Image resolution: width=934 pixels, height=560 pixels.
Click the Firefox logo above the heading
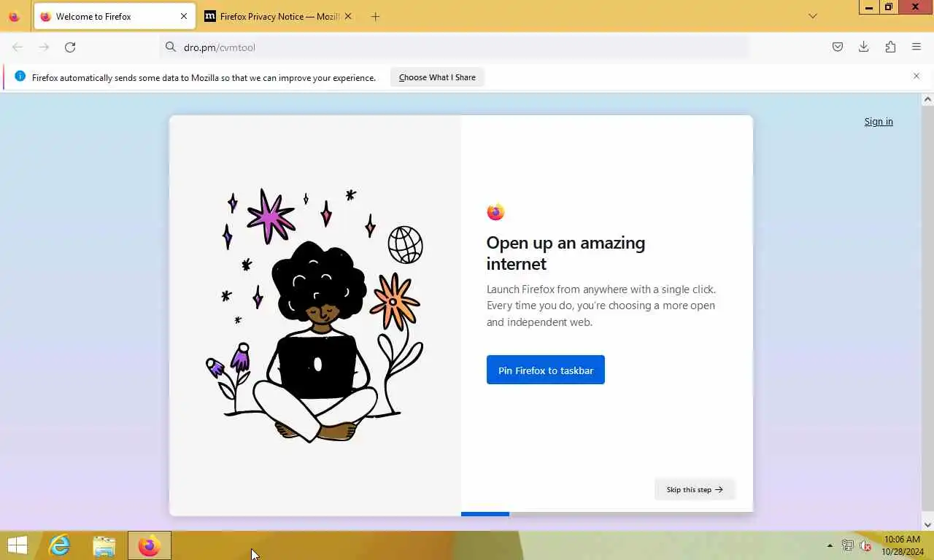(495, 212)
